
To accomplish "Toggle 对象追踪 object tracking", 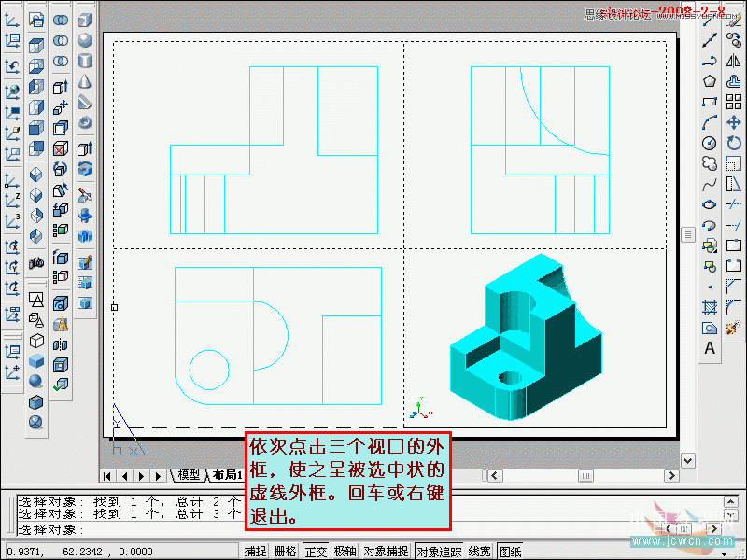I will point(440,552).
